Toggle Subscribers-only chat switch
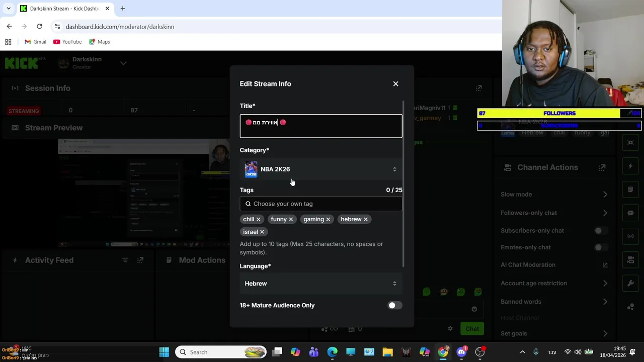 601,231
